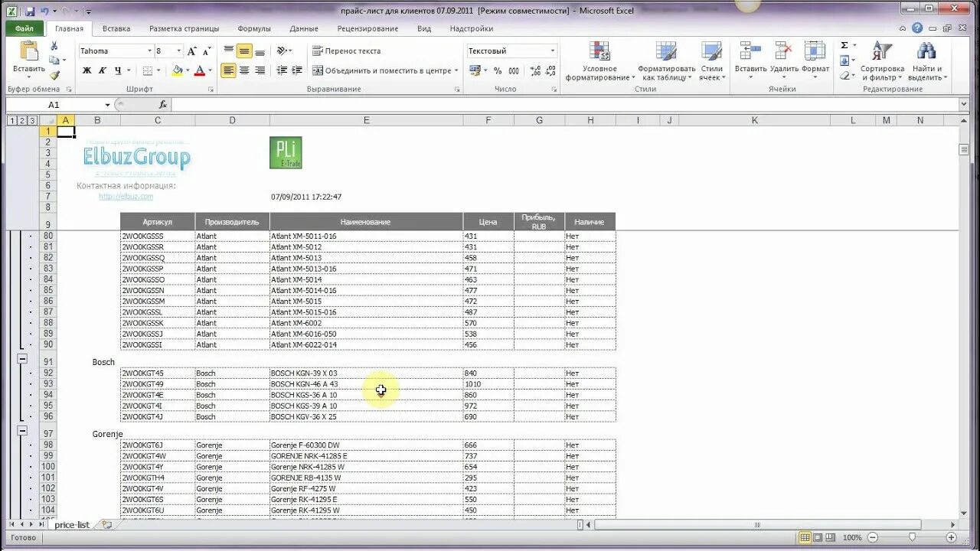Open the Файл tab
The width and height of the screenshot is (980, 551).
click(x=24, y=28)
